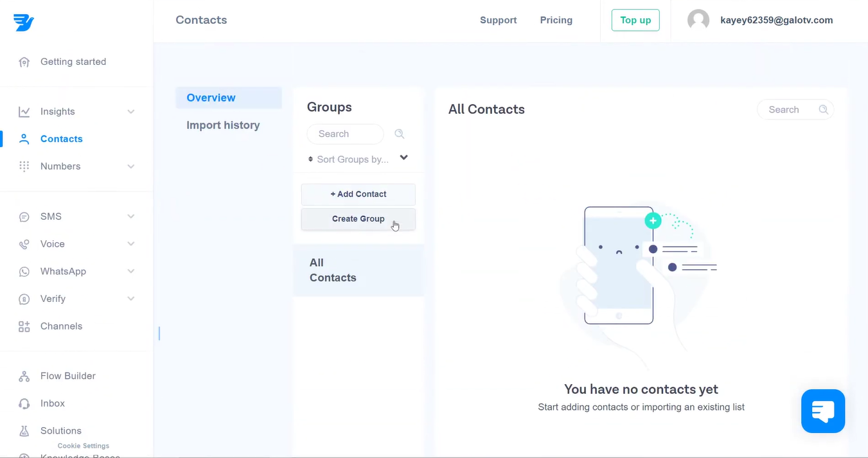Click the Numbers sidebar label
The width and height of the screenshot is (868, 458).
(x=60, y=166)
